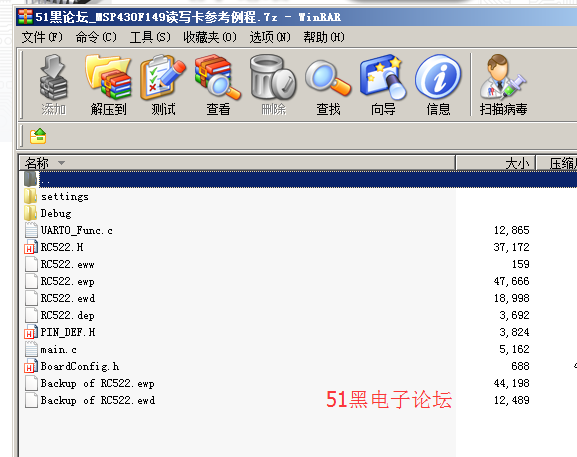
Task: Open the 工具(S) menu
Action: coord(150,37)
